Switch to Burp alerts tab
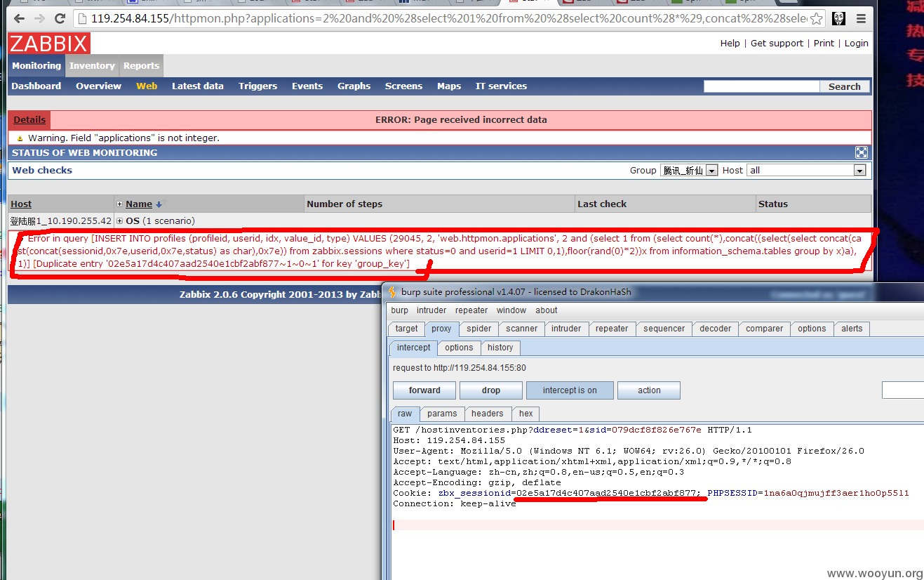The width and height of the screenshot is (924, 580). tap(852, 329)
